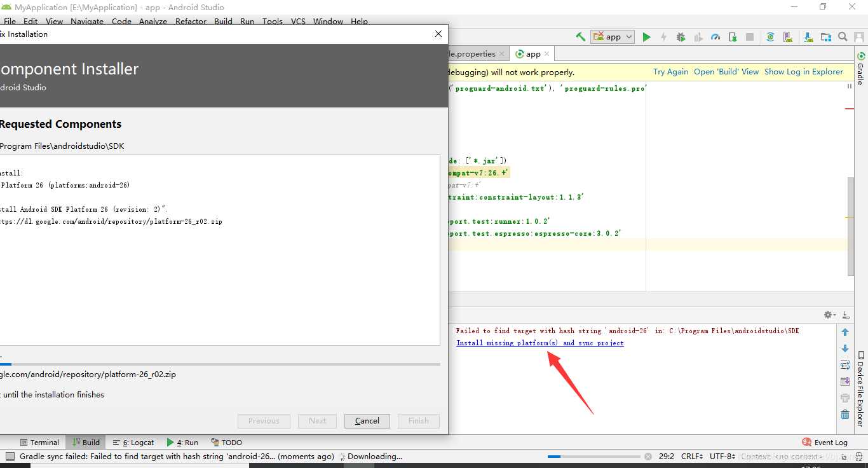Screen dimensions: 868x468
Task: Run the app with the green play icon
Action: coord(646,37)
